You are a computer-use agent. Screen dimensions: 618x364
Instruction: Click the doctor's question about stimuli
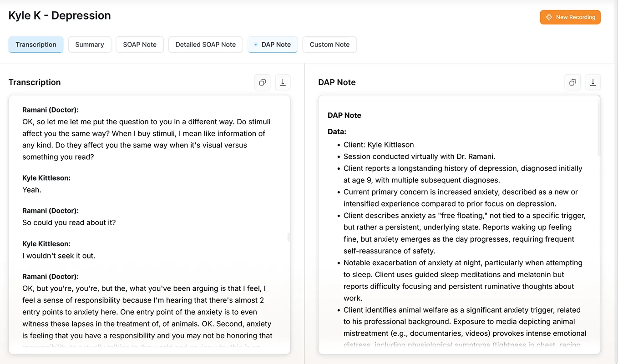click(x=147, y=139)
